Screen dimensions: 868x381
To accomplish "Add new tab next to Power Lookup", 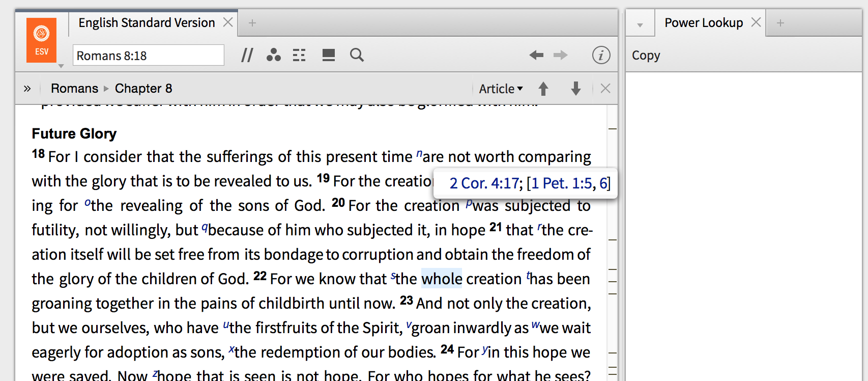I will pyautogui.click(x=780, y=23).
